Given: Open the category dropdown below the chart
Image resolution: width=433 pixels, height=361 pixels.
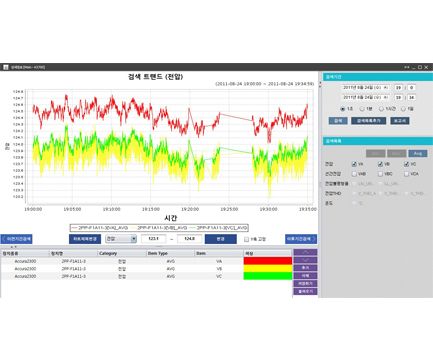Looking at the screenshot, I should click(x=121, y=239).
